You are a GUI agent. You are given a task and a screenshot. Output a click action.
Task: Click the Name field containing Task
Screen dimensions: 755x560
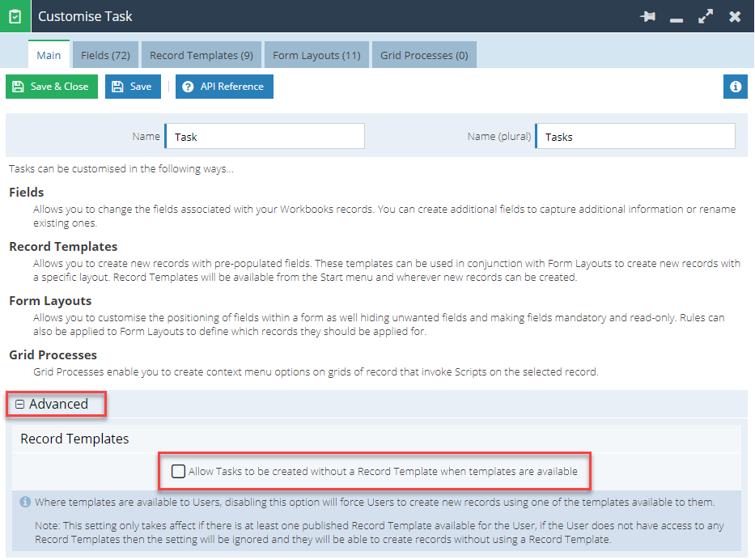(265, 137)
